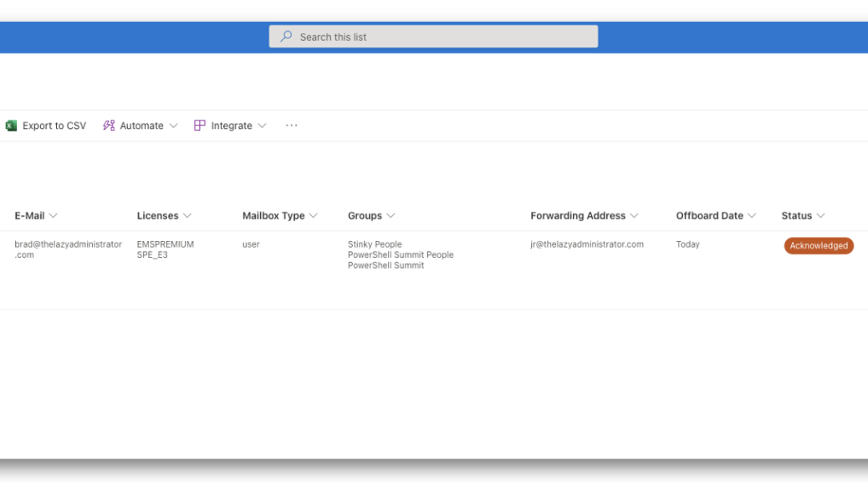The width and height of the screenshot is (868, 482).
Task: Focus the Search this list field
Action: [x=433, y=37]
